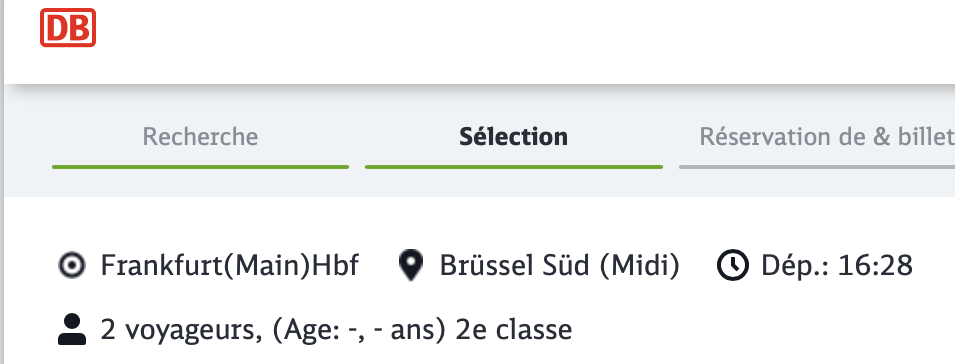Click the departure clock icon
This screenshot has width=955, height=364.
coord(732,266)
